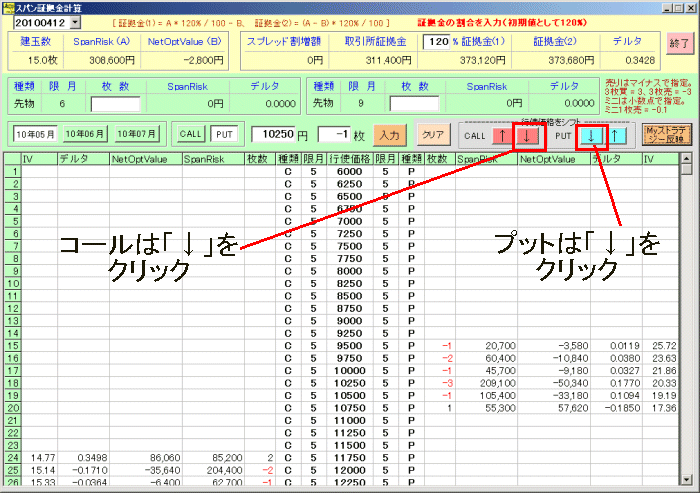Toggle the CALL option type button
Screen dimensions: 700x493
coord(190,134)
